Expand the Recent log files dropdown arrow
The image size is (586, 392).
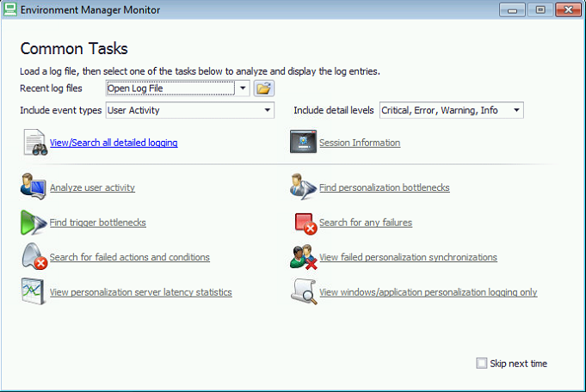pos(243,89)
